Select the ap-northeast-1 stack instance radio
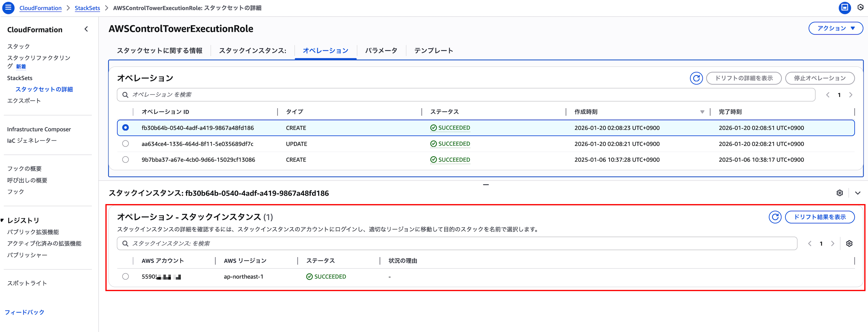868x332 pixels. point(125,276)
